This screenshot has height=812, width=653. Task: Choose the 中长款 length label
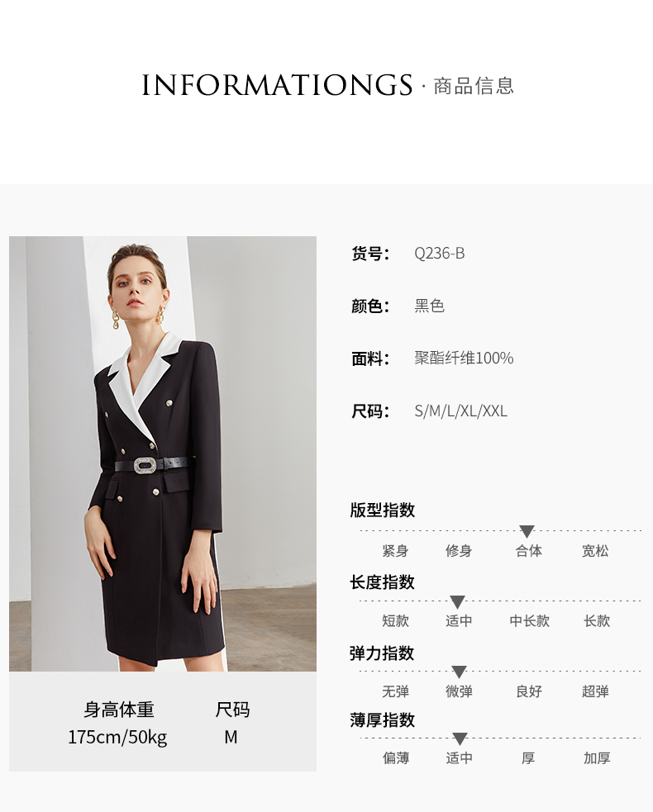coord(529,620)
